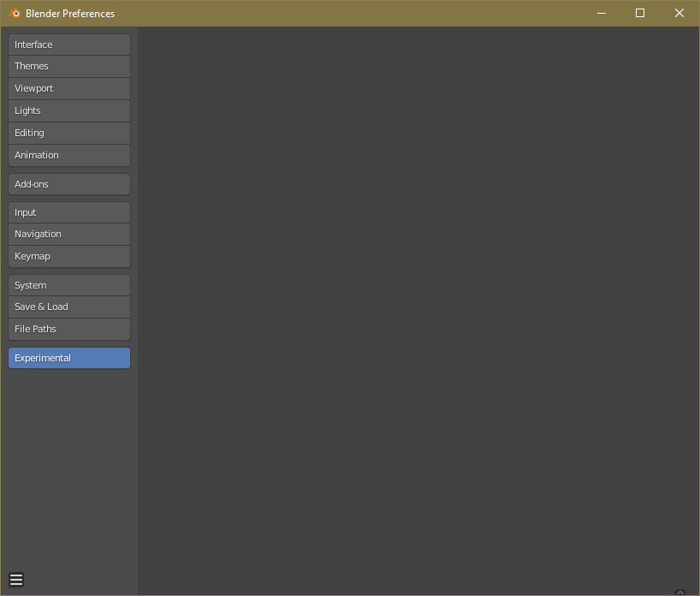Open the Save & Load preferences
The width and height of the screenshot is (700, 596).
click(68, 306)
